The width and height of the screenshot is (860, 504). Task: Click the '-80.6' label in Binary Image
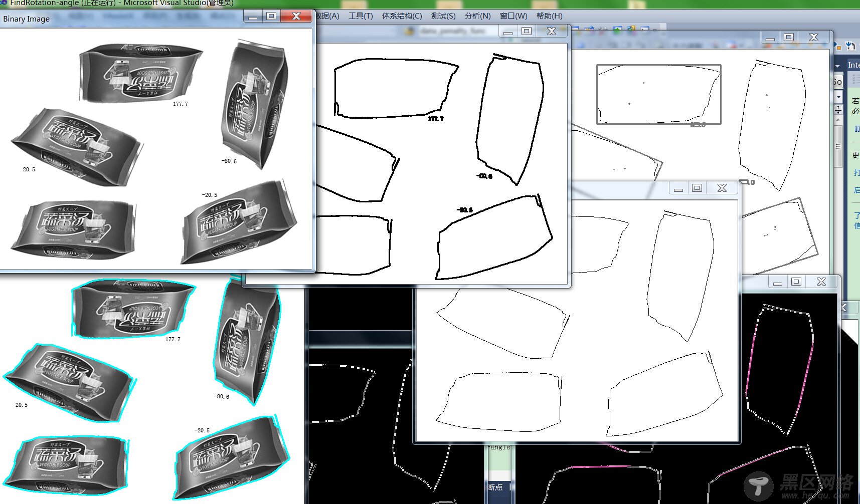[x=229, y=161]
